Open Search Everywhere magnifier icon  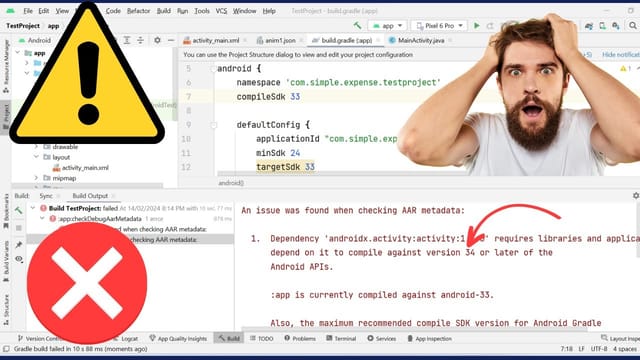click(x=633, y=26)
